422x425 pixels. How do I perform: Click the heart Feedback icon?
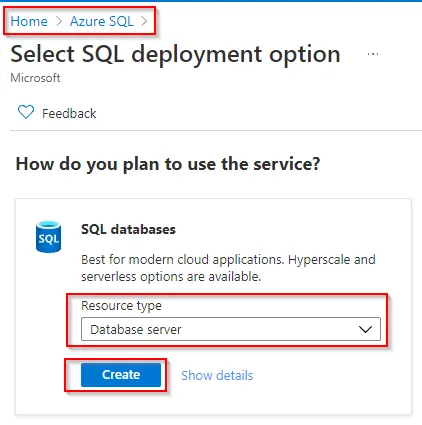(x=26, y=112)
